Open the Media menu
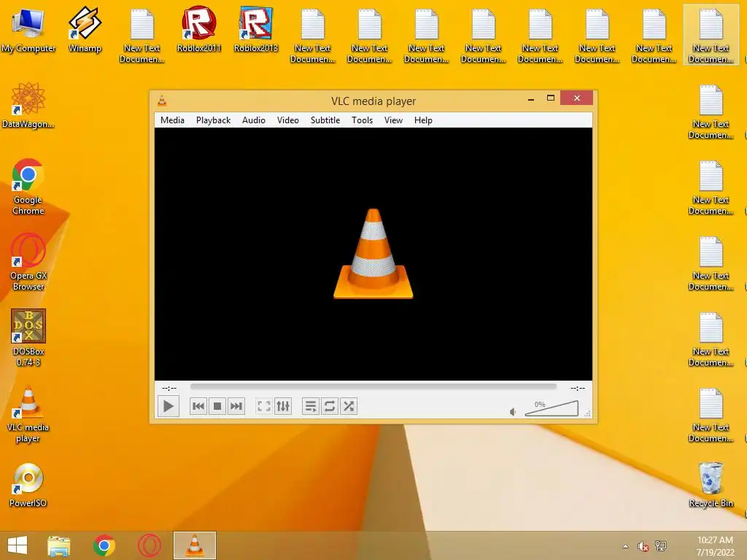This screenshot has width=747, height=560. pos(172,120)
